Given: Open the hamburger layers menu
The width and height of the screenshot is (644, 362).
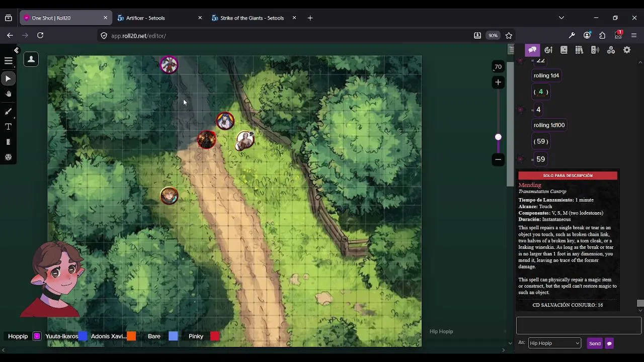Looking at the screenshot, I should [x=9, y=61].
